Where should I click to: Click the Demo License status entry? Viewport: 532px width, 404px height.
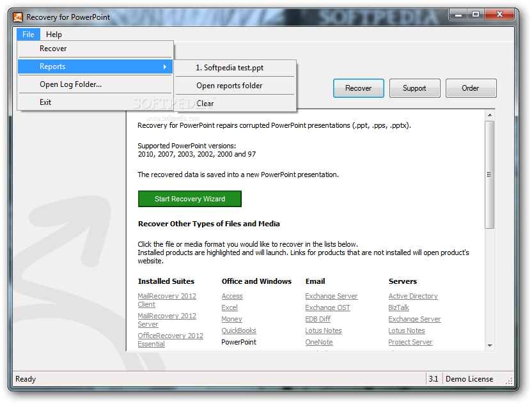[x=469, y=379]
